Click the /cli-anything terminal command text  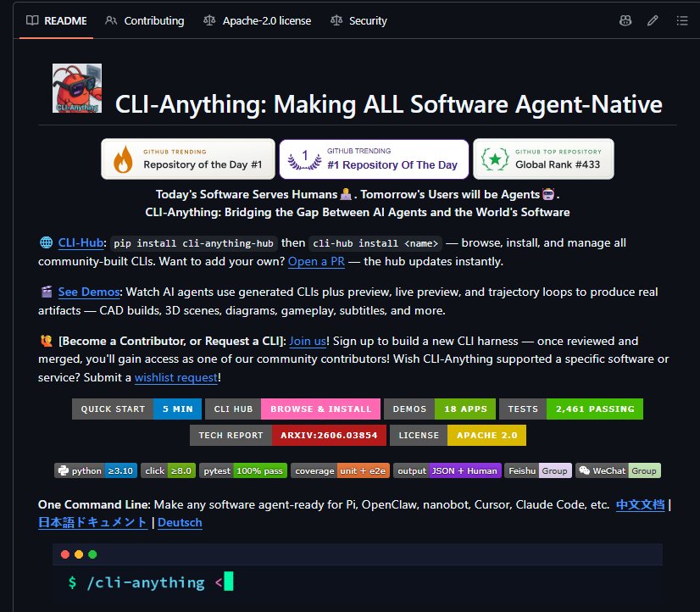tap(146, 582)
